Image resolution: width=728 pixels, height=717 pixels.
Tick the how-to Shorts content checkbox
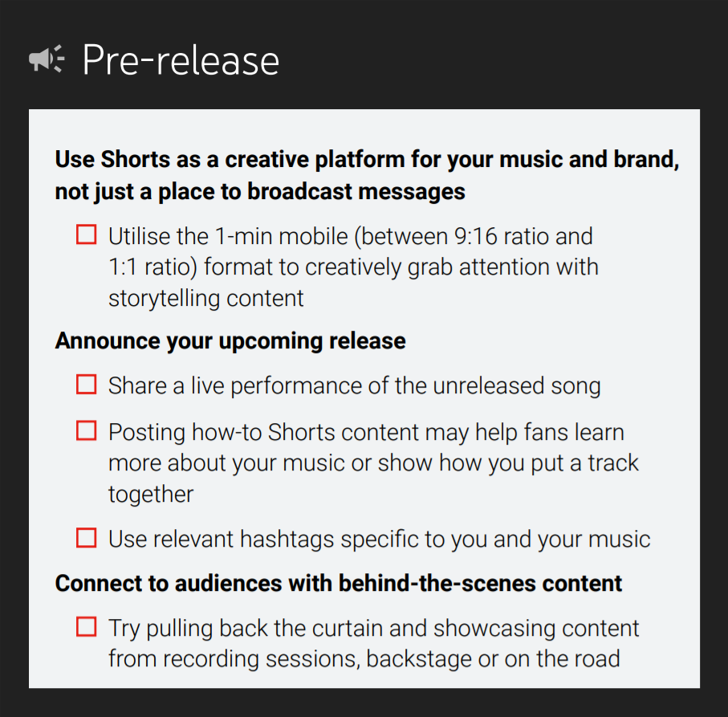pos(86,431)
